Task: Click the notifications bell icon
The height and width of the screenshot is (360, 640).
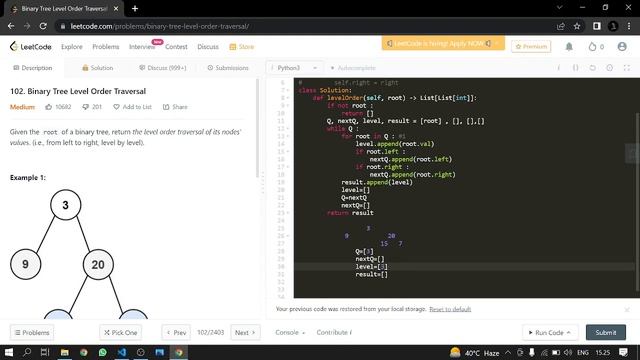Action: pos(569,47)
